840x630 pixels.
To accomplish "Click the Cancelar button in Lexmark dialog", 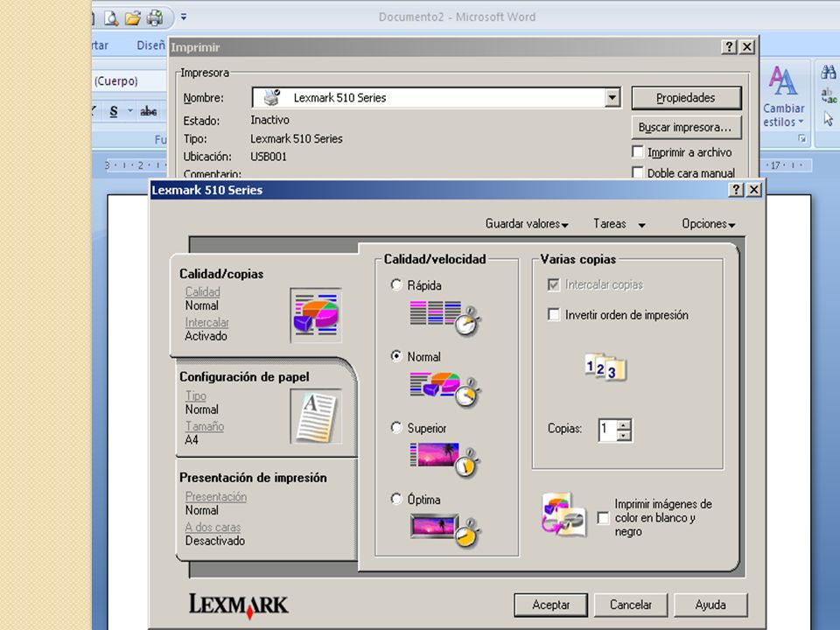I will pos(631,605).
